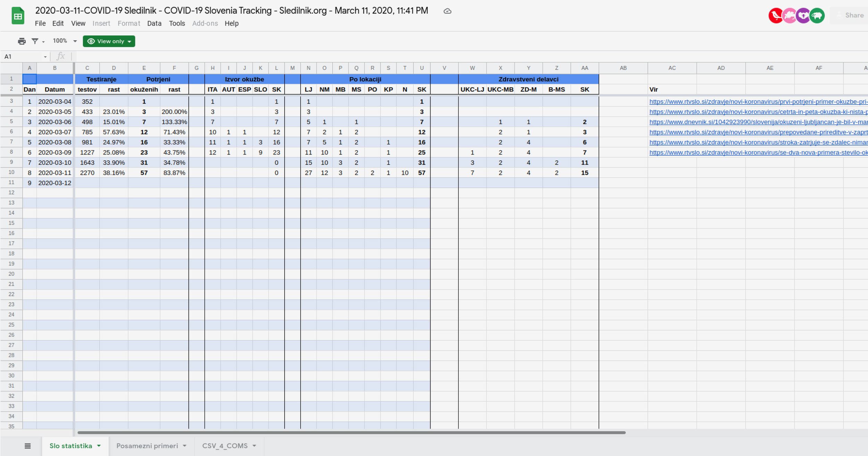Click the cloud save status icon
The height and width of the screenshot is (456, 868).
click(x=447, y=11)
